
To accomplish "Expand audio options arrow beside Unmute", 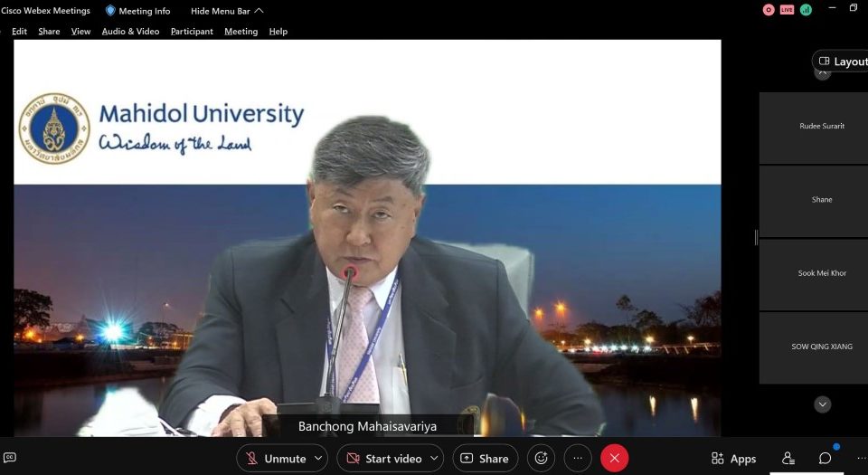I will (318, 459).
